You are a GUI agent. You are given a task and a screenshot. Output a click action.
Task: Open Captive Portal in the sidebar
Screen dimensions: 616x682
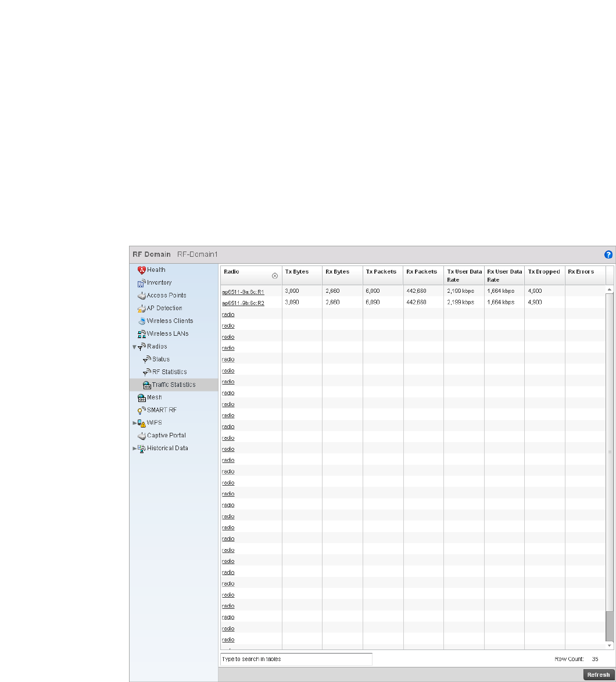166,435
